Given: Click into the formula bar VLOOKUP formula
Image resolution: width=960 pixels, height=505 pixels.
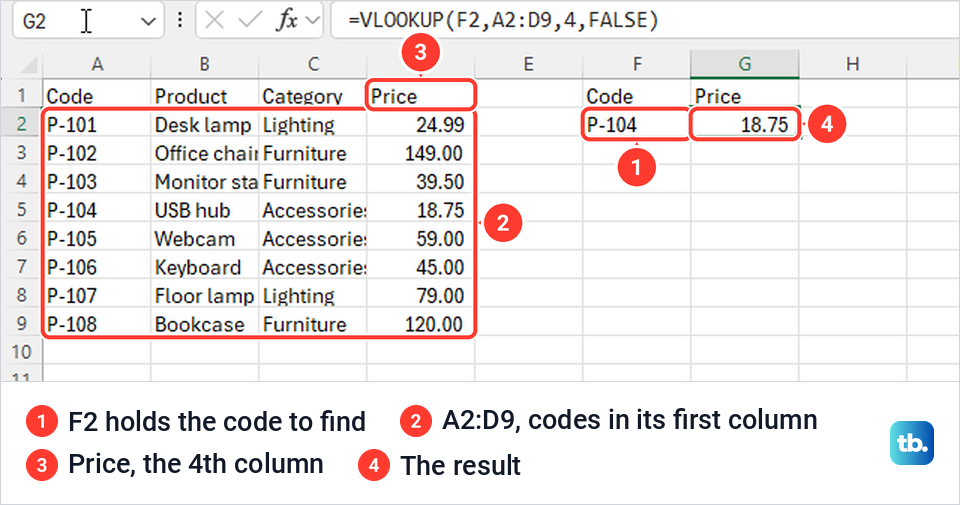Looking at the screenshot, I should click(503, 20).
